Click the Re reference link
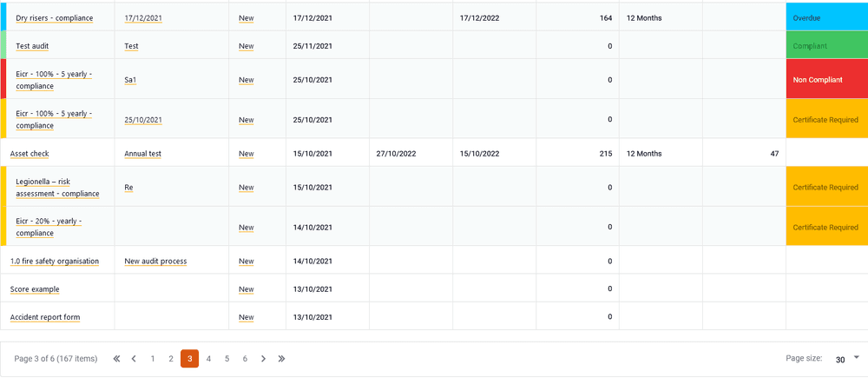Image resolution: width=868 pixels, height=378 pixels. [x=128, y=188]
